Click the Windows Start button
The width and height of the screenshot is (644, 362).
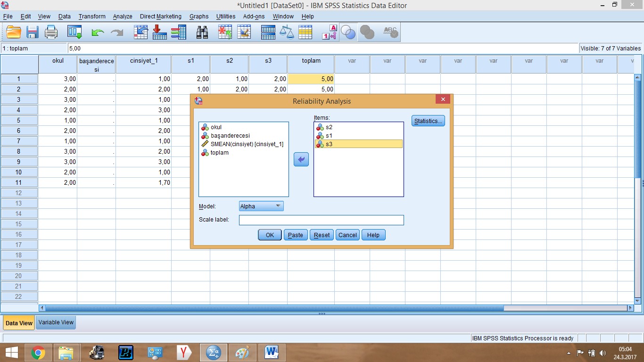coord(12,353)
